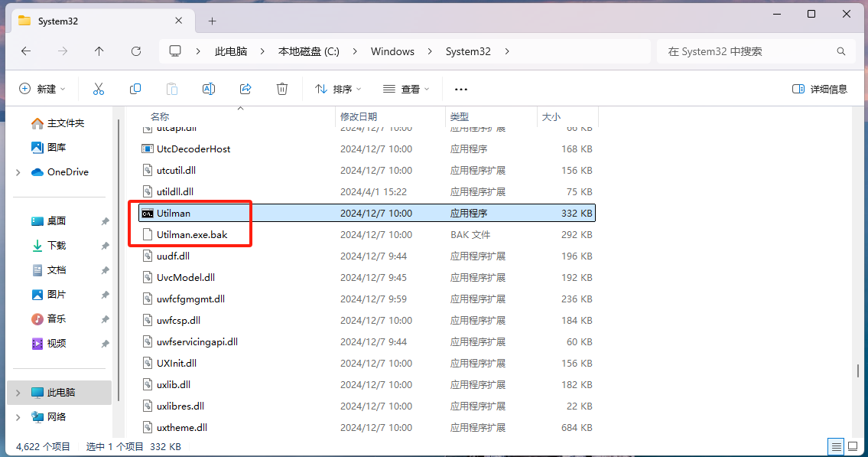Viewport: 868px width, 457px height.
Task: Select the UvcModel.dll file name
Action: tap(185, 278)
